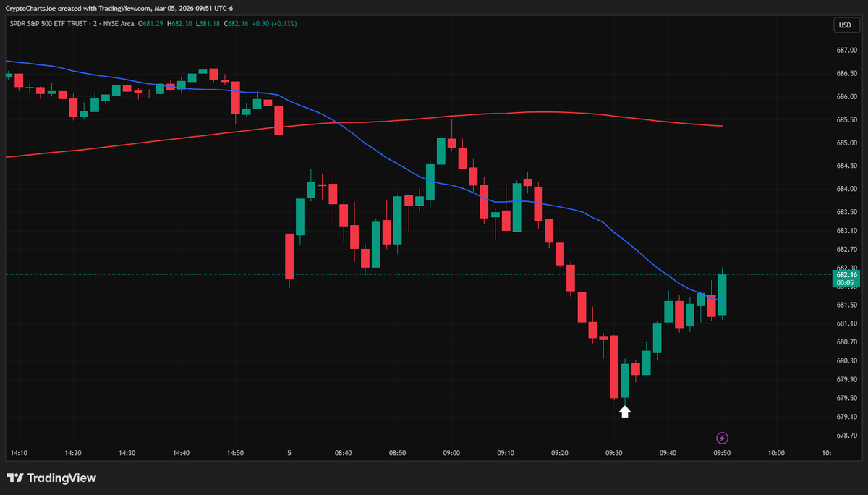Click the 679.90 price axis label
The width and height of the screenshot is (868, 495).
click(847, 379)
